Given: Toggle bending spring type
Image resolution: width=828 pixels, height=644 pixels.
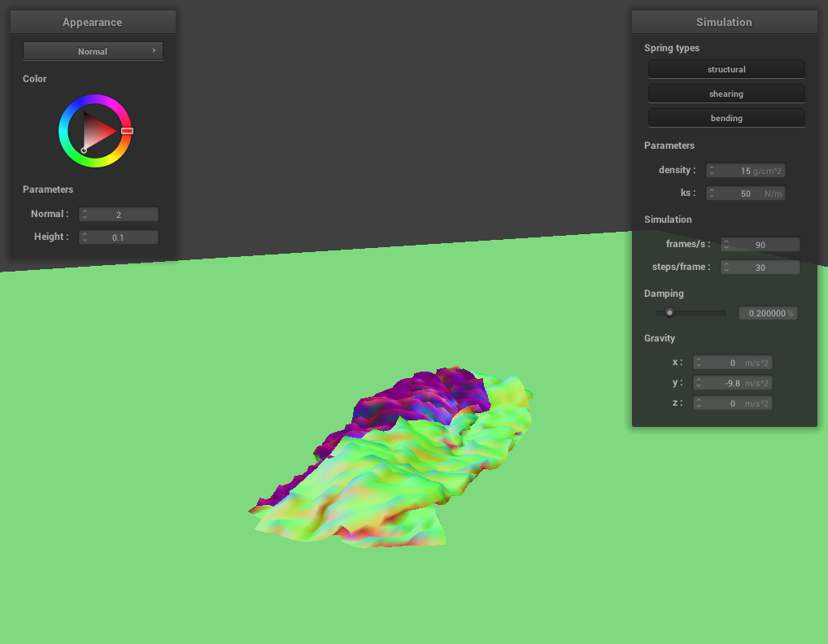Looking at the screenshot, I should coord(726,118).
